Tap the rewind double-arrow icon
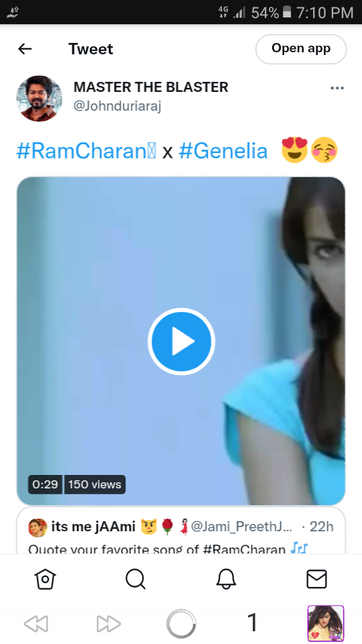The width and height of the screenshot is (362, 644). point(36,624)
